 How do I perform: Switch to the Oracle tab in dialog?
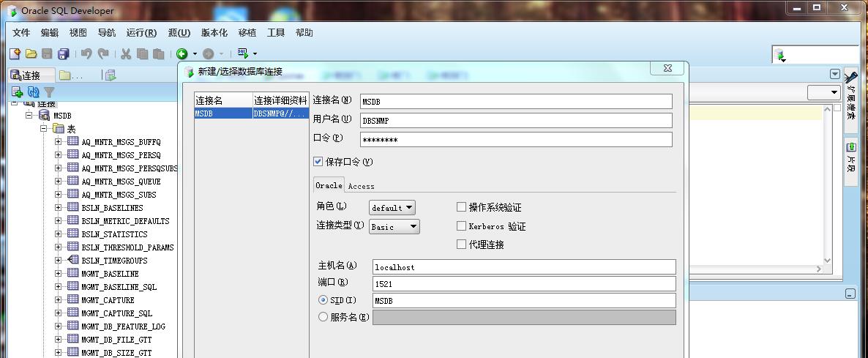329,184
